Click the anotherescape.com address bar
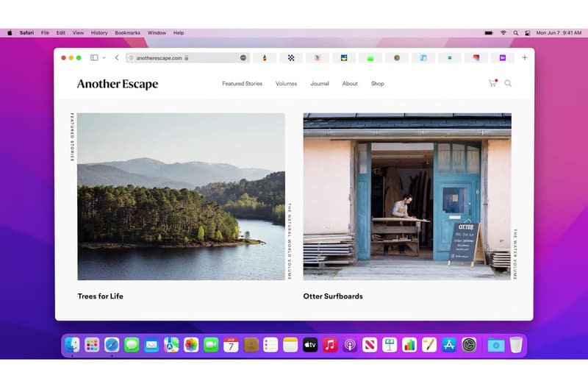Image resolution: width=588 pixels, height=392 pixels. 187,58
